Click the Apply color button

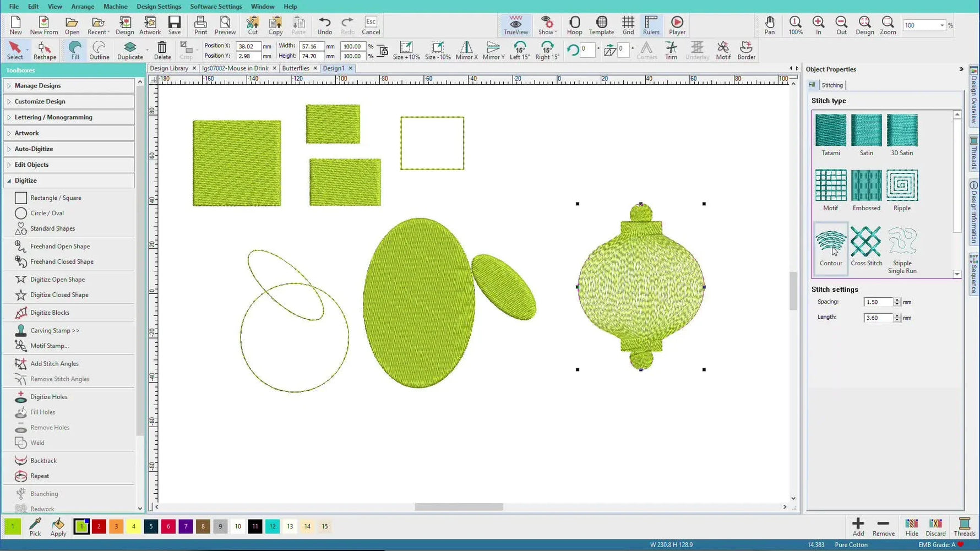(x=58, y=527)
